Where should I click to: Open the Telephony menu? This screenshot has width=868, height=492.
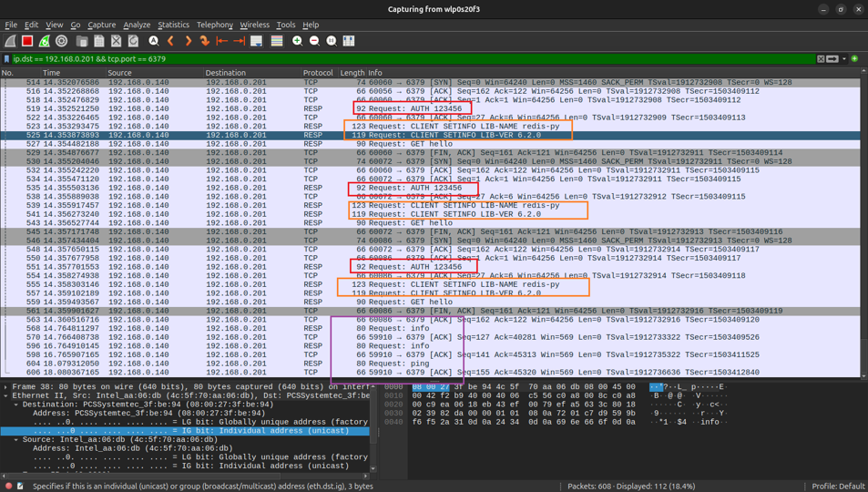[214, 25]
